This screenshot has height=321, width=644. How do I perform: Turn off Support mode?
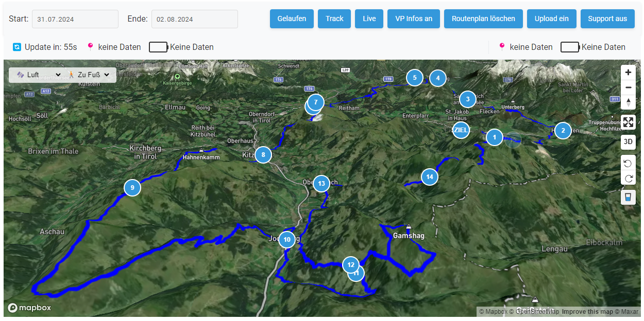[607, 19]
